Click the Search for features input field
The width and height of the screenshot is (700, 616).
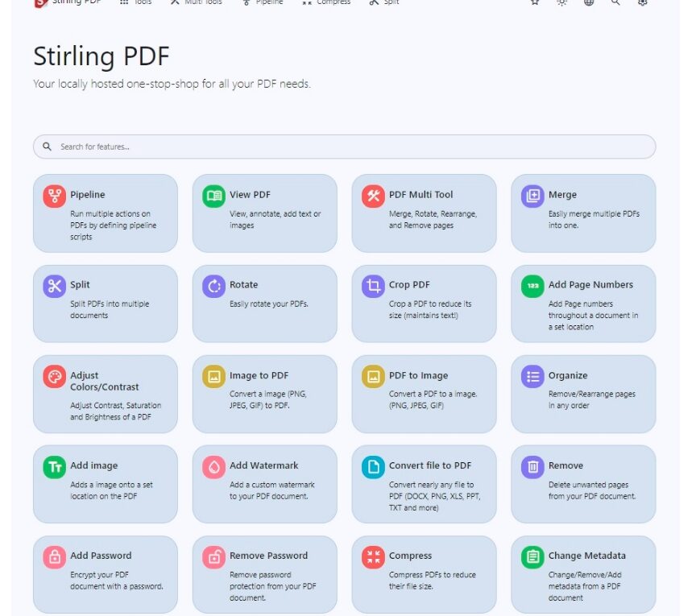pyautogui.click(x=344, y=147)
